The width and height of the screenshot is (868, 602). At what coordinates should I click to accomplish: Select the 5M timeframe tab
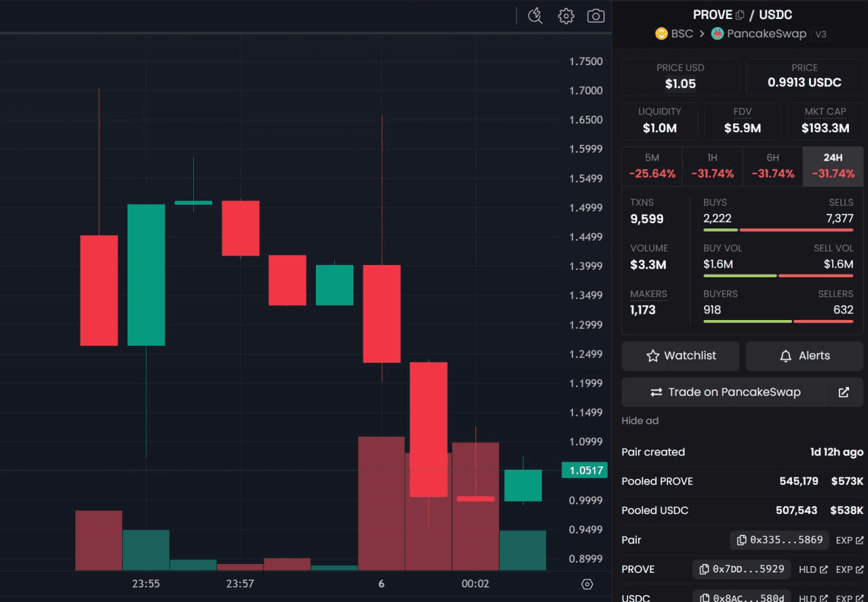point(652,166)
